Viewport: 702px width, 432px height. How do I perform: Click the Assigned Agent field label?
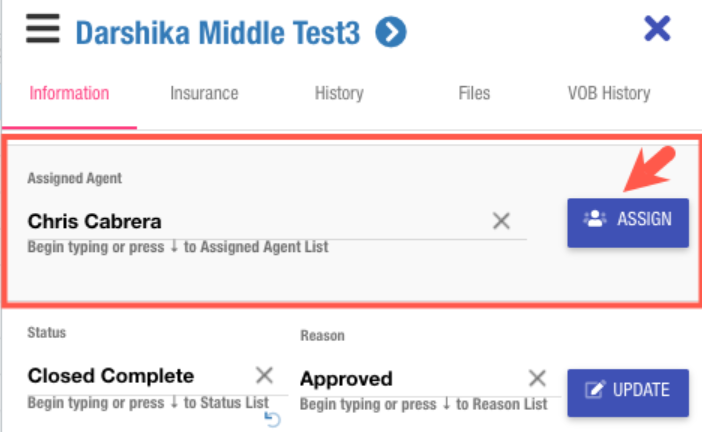[75, 178]
